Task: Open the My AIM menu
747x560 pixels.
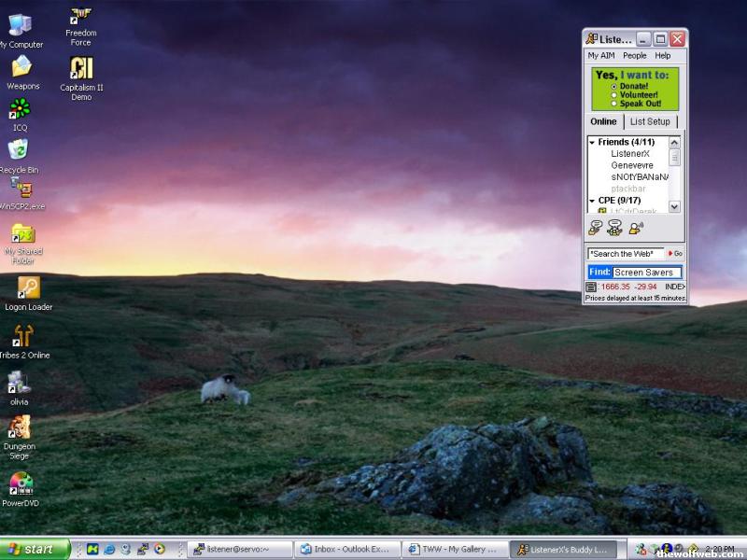Action: click(x=600, y=56)
